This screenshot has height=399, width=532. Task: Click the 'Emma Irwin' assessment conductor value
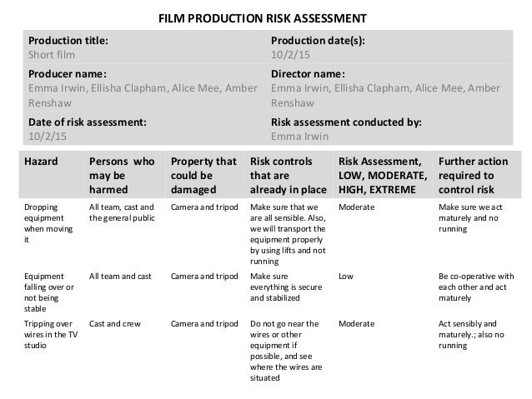point(298,137)
